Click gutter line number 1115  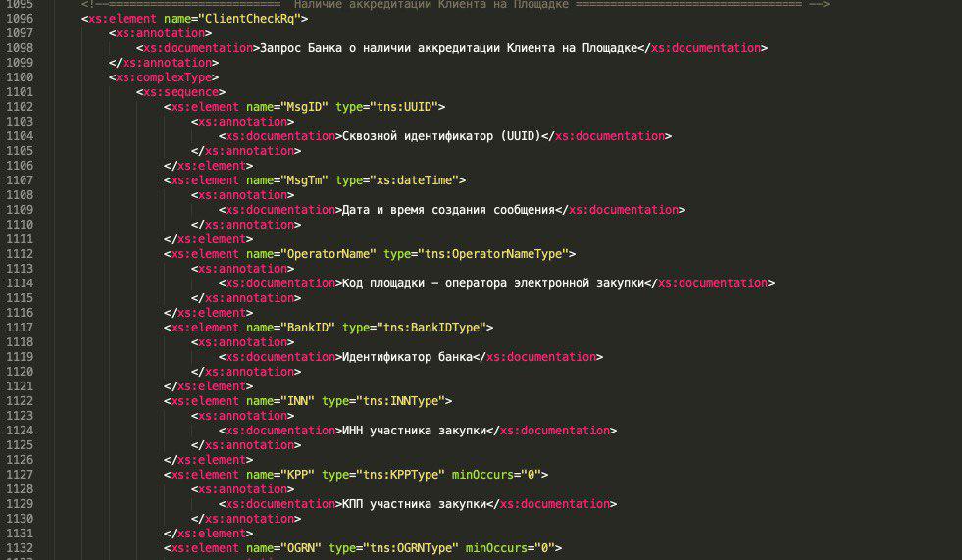pyautogui.click(x=20, y=298)
